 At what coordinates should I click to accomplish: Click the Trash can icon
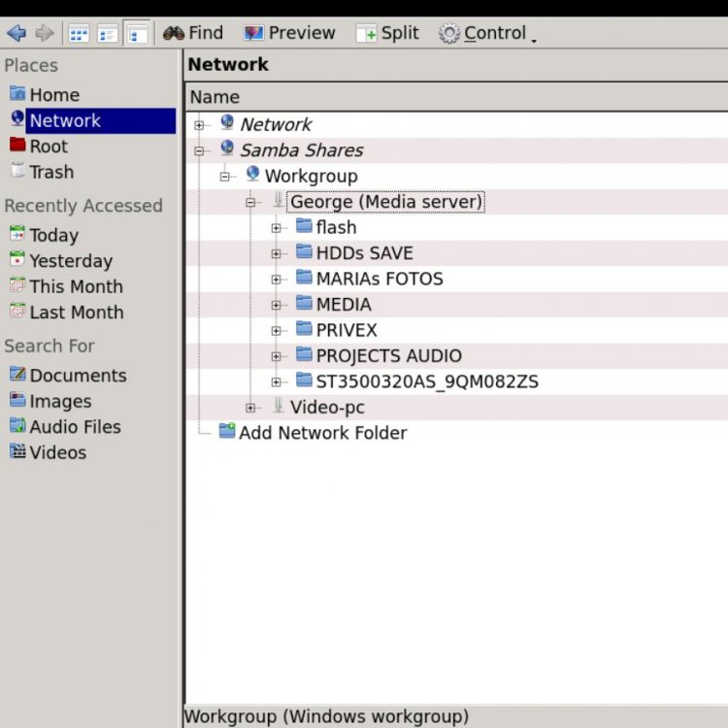coord(17,170)
